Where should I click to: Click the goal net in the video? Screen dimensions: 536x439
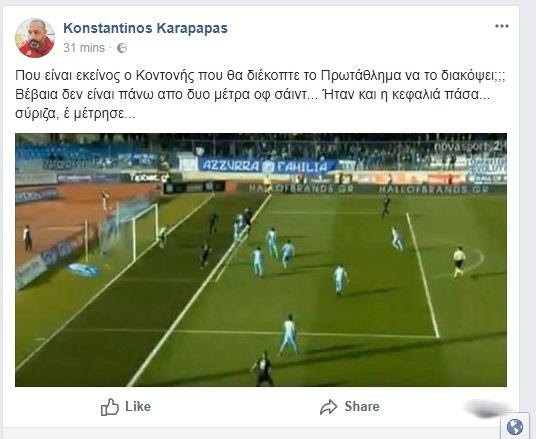point(129,229)
